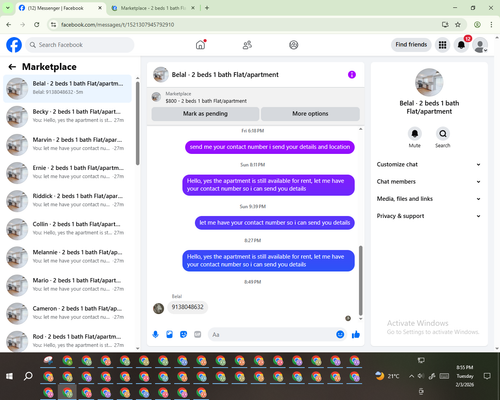The width and height of the screenshot is (500, 400).
Task: Switch to the Marketplace 2 beds tab
Action: [153, 8]
